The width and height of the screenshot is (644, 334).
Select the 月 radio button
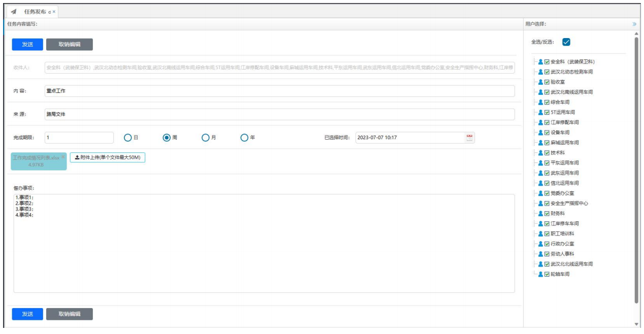coord(205,138)
